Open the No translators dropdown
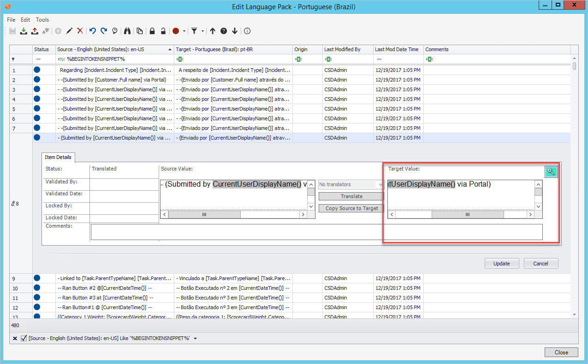The width and height of the screenshot is (588, 364). tap(380, 184)
